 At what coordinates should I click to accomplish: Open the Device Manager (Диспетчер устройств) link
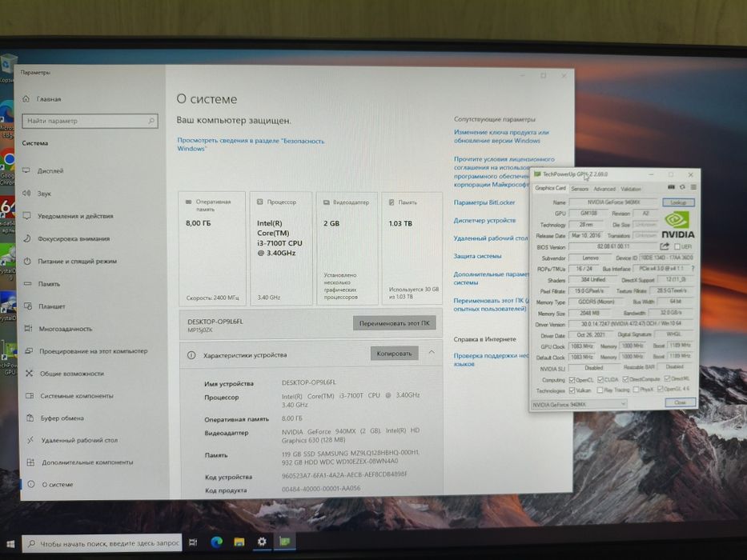[484, 221]
